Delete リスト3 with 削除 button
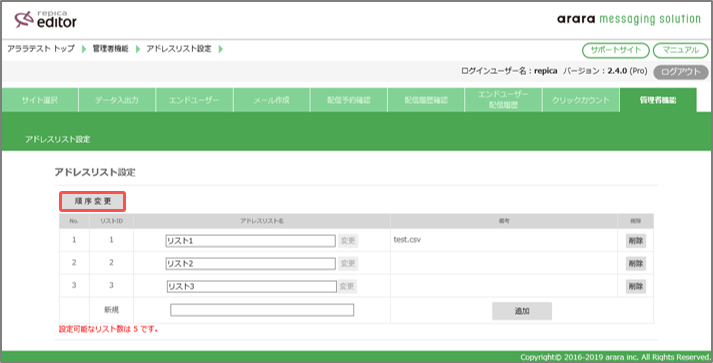713x363 pixels. pos(636,286)
